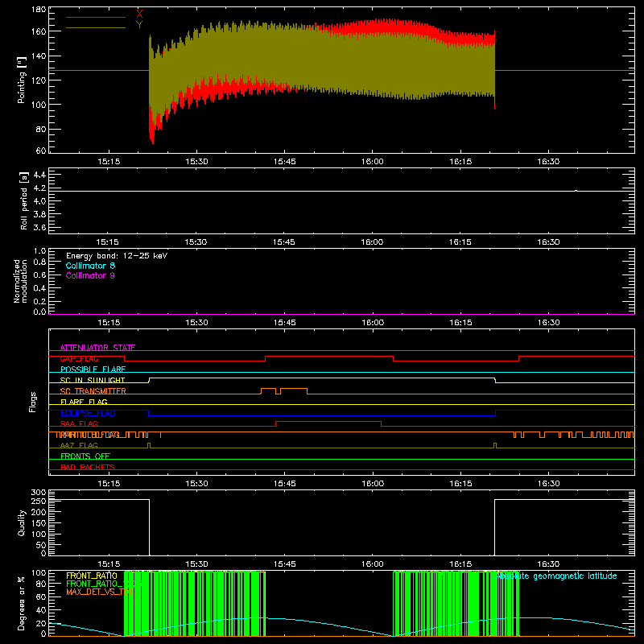Select the Energy band: 12-25 keV text
The width and height of the screenshot is (644, 644).
(117, 256)
